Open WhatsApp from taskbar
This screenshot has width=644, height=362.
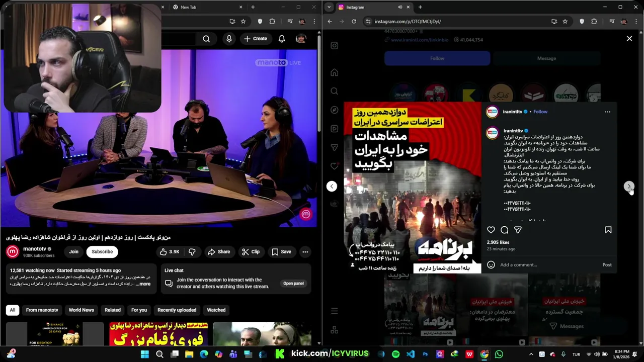(x=499, y=354)
